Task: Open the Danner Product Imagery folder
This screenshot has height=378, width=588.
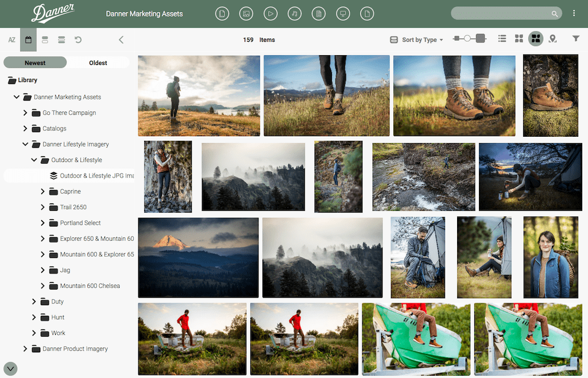Action: [x=75, y=349]
